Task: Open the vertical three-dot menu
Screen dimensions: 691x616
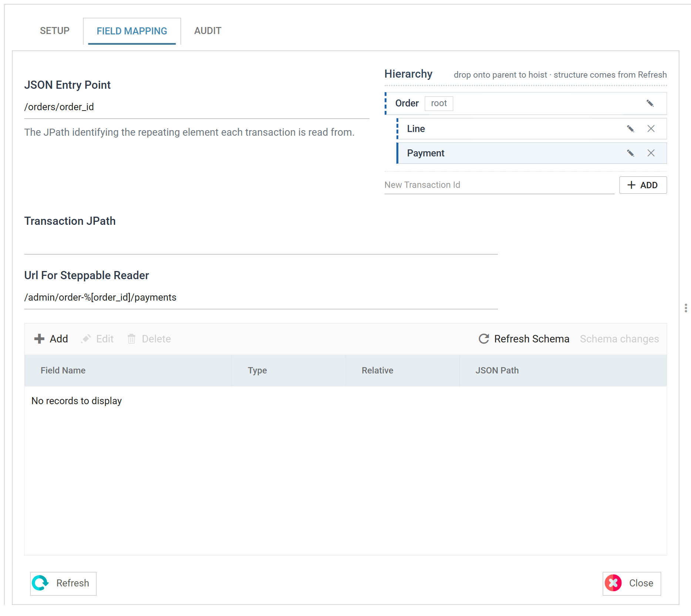Action: 686,308
